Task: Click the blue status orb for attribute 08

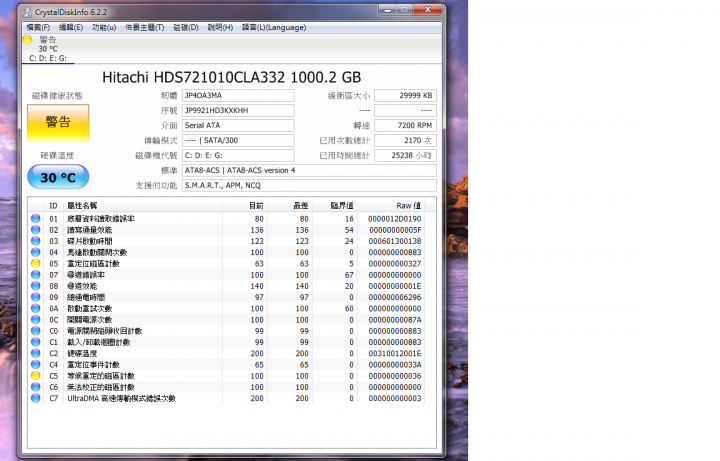Action: pyautogui.click(x=35, y=286)
